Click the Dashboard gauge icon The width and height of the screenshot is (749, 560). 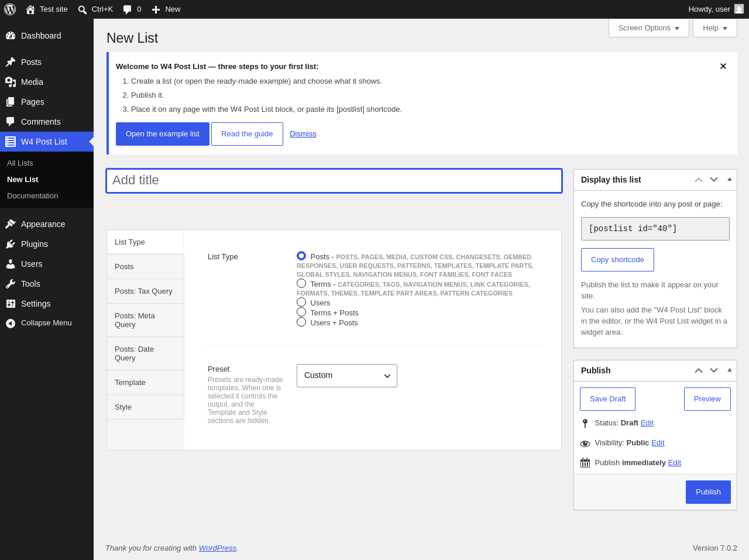click(11, 36)
